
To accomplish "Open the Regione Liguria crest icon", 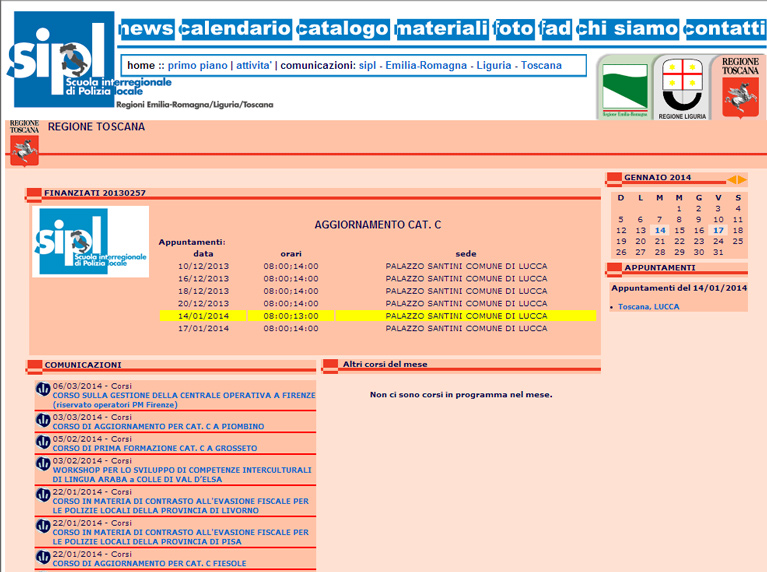I will click(682, 88).
